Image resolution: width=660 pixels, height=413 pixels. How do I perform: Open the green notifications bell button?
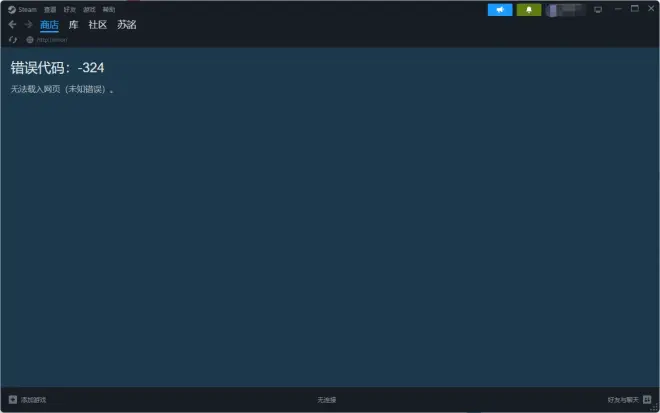[529, 10]
